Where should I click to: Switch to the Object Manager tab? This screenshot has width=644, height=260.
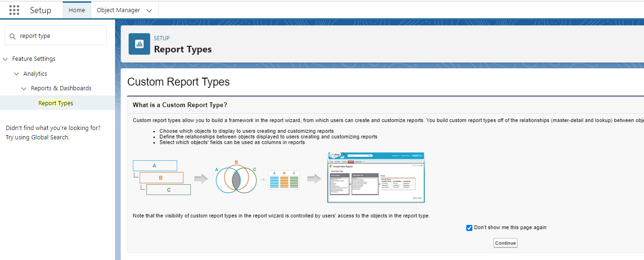pos(118,10)
